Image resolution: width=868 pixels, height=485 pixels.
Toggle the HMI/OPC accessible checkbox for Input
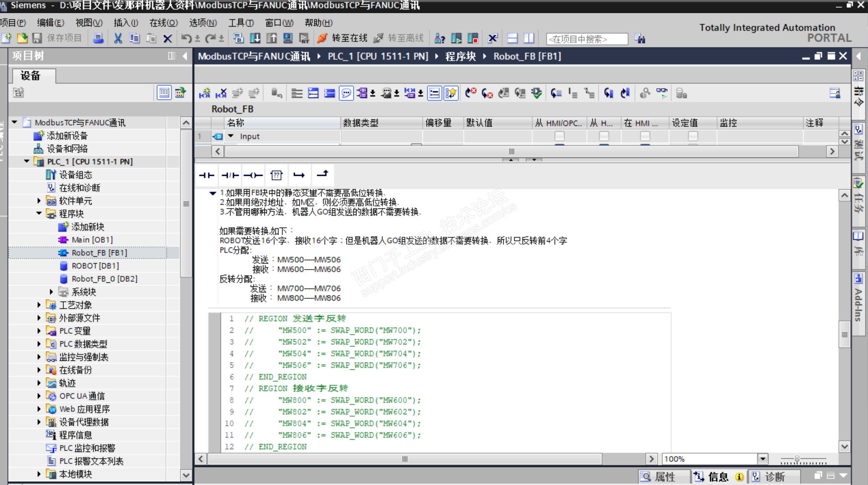(x=559, y=136)
